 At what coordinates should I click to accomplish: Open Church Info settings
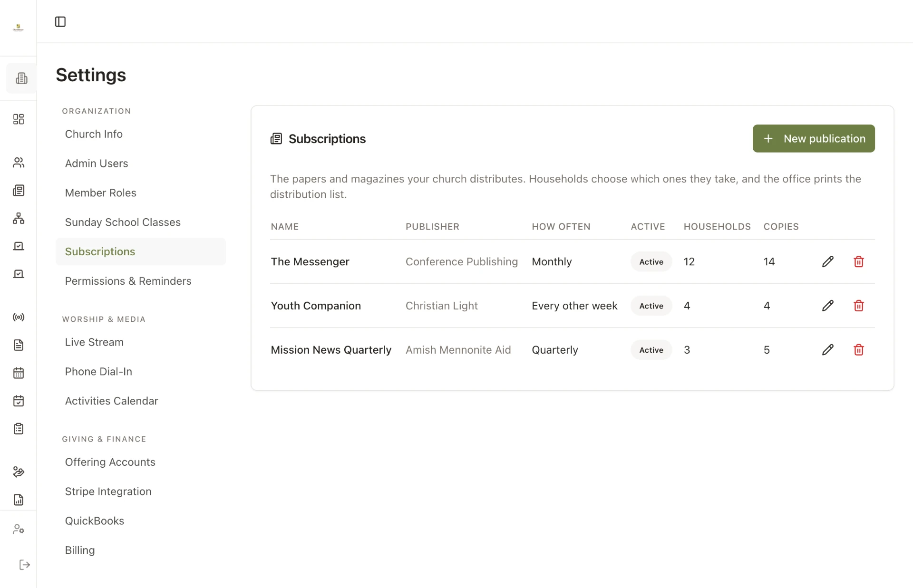click(x=94, y=134)
